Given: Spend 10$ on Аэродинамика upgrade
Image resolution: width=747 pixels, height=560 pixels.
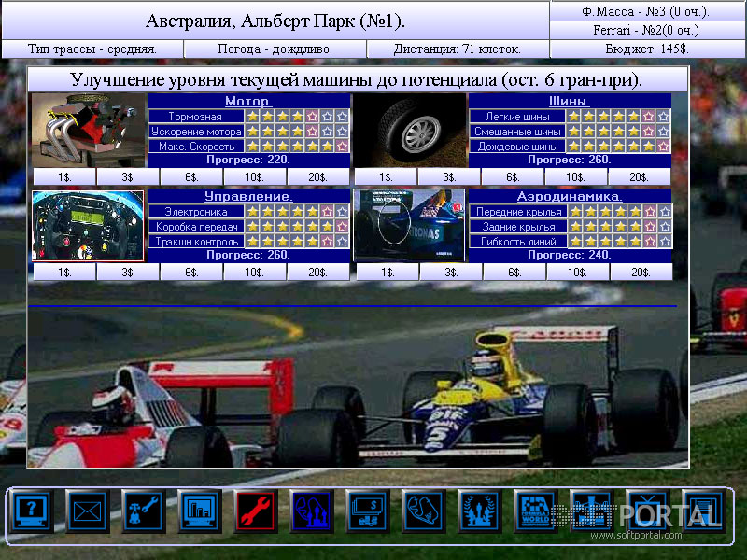Looking at the screenshot, I should 578,273.
